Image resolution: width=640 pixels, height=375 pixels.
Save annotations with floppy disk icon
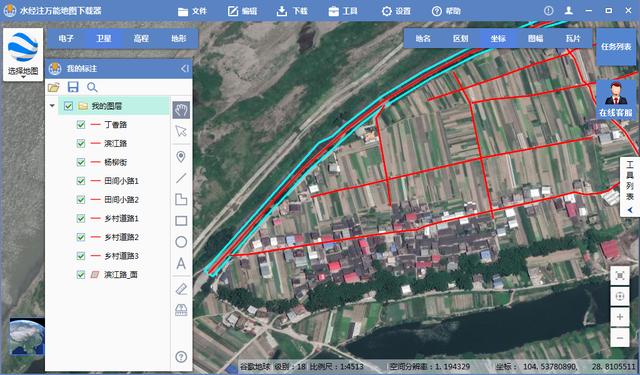(x=73, y=87)
